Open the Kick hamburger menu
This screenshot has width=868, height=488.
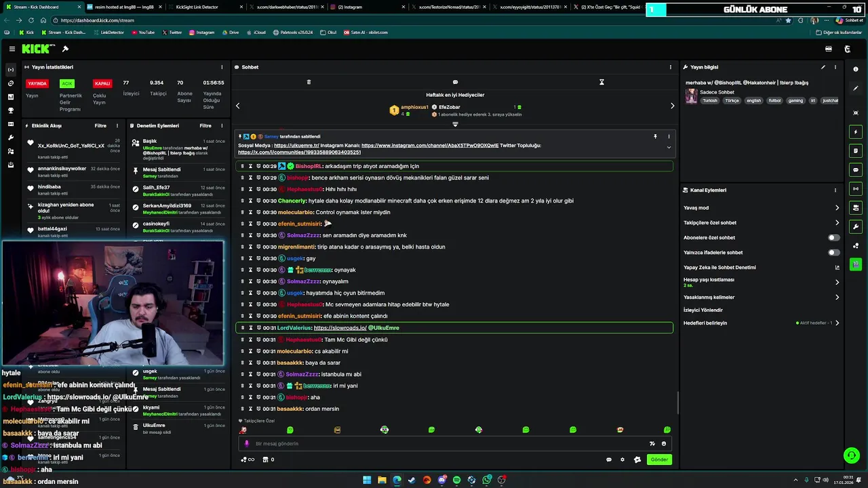tap(12, 49)
